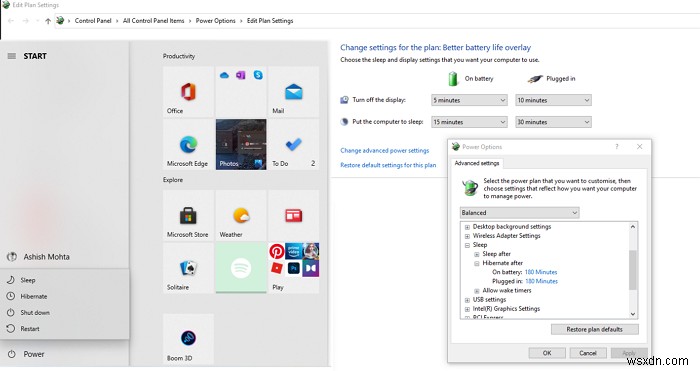The width and height of the screenshot is (700, 371).
Task: Open Pinterest in Play folder tile
Action: (277, 251)
